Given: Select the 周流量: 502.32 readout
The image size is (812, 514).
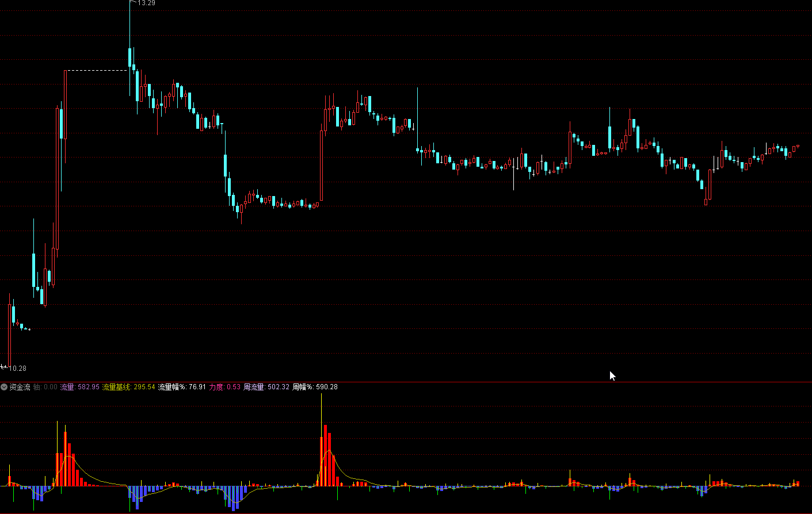Looking at the screenshot, I should 266,387.
